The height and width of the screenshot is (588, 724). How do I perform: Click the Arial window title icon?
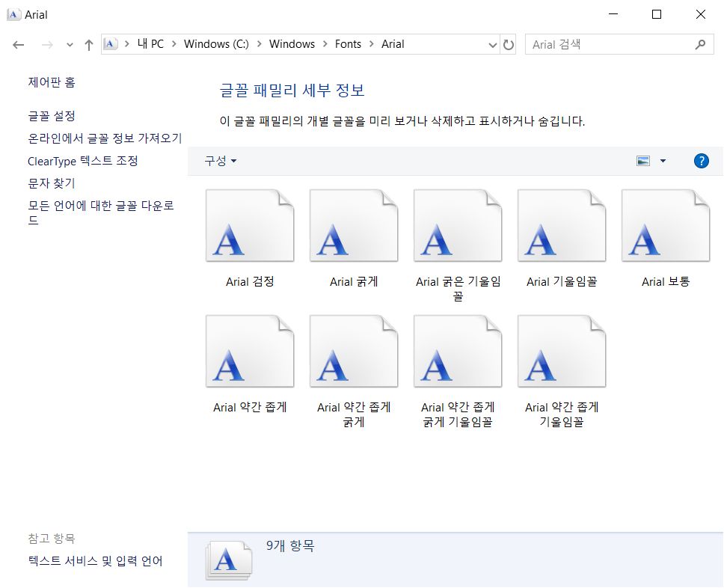[13, 15]
